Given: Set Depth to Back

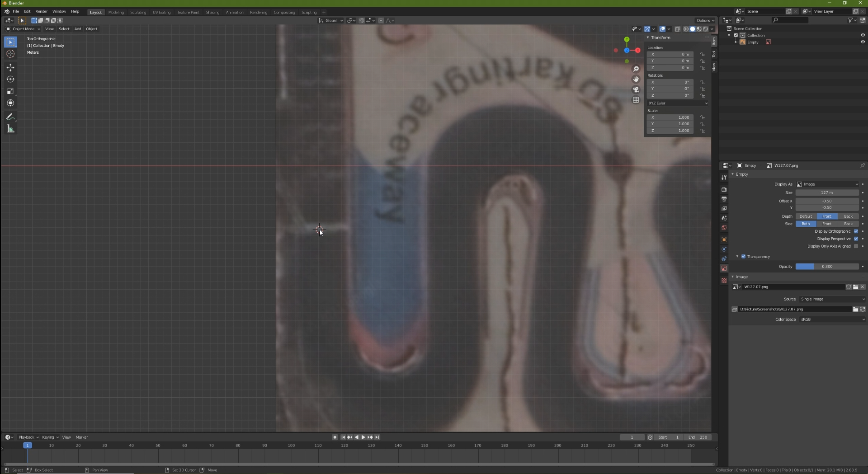Looking at the screenshot, I should [x=848, y=216].
